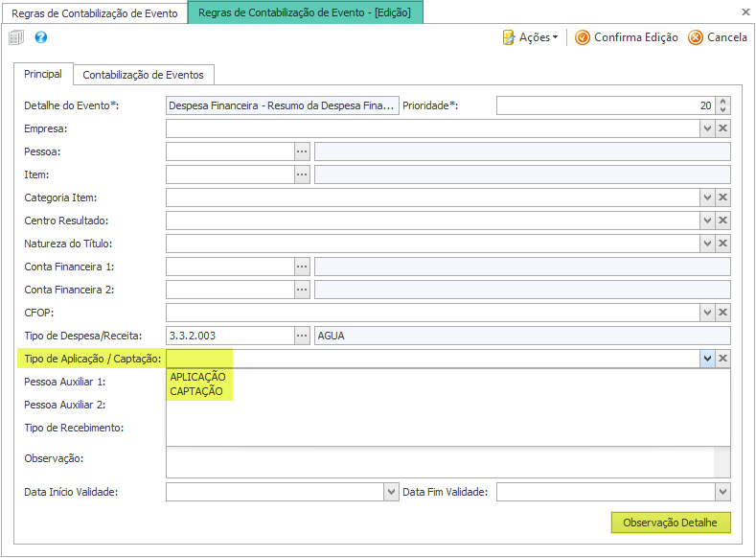
Task: Open Pessoa lookup ellipsis button
Action: pyautogui.click(x=302, y=151)
